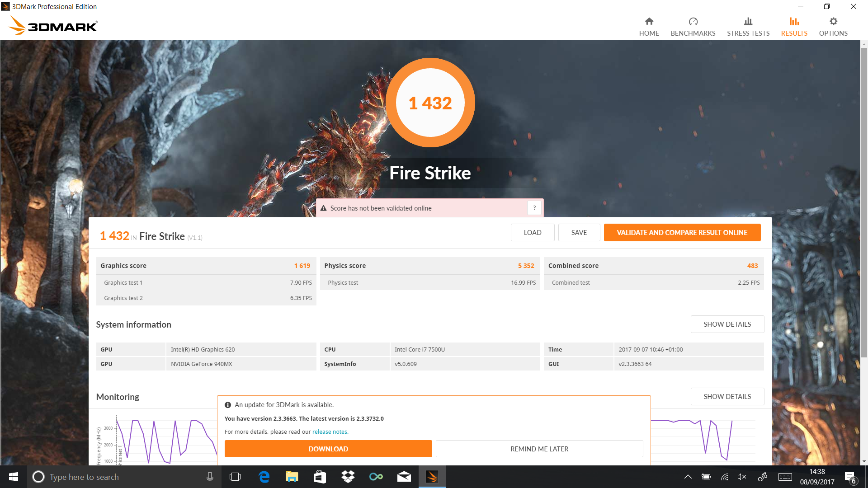The width and height of the screenshot is (868, 488).
Task: Open the Options gear icon
Action: pyautogui.click(x=833, y=22)
